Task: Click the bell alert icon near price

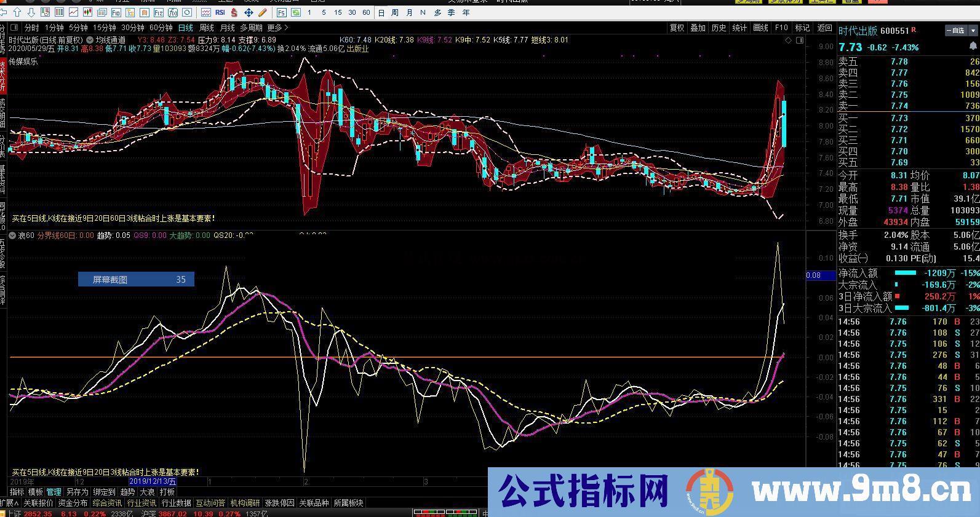Action: point(973,46)
